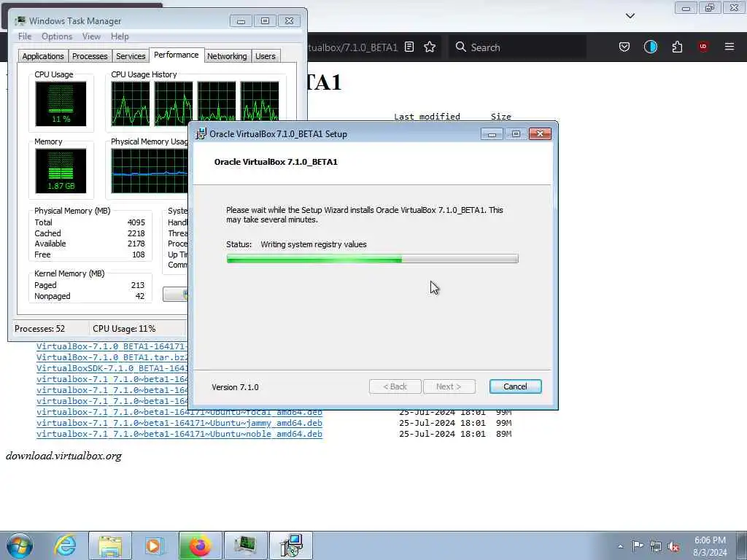Click the Physical Memory Usage History graph
747x560 pixels.
pyautogui.click(x=150, y=171)
